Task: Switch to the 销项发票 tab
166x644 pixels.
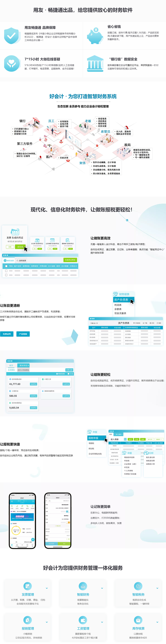Action: 9,261
